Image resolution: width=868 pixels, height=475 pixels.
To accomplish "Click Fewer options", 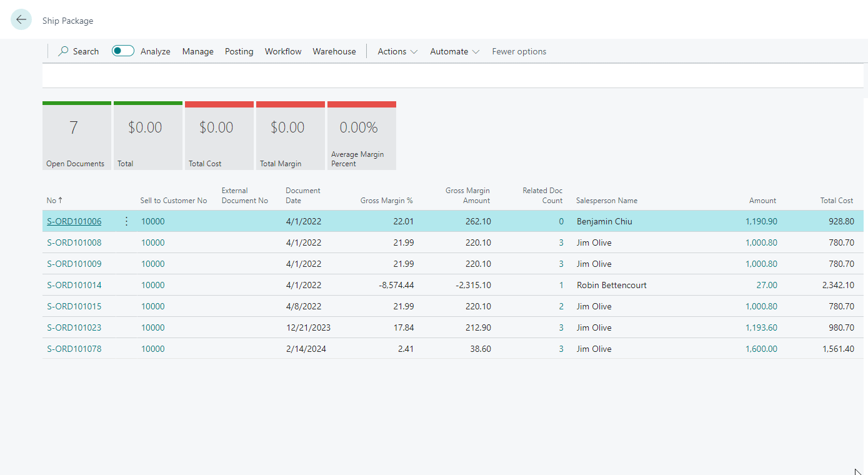I will click(519, 51).
